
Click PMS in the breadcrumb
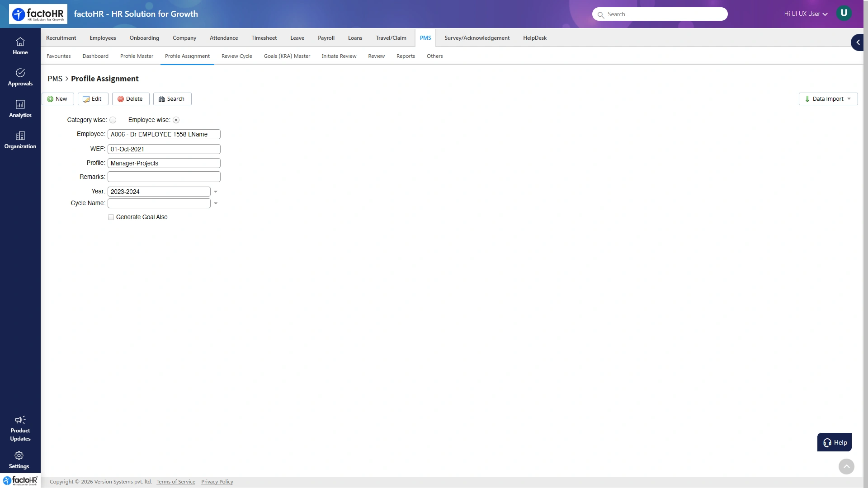pos(55,79)
